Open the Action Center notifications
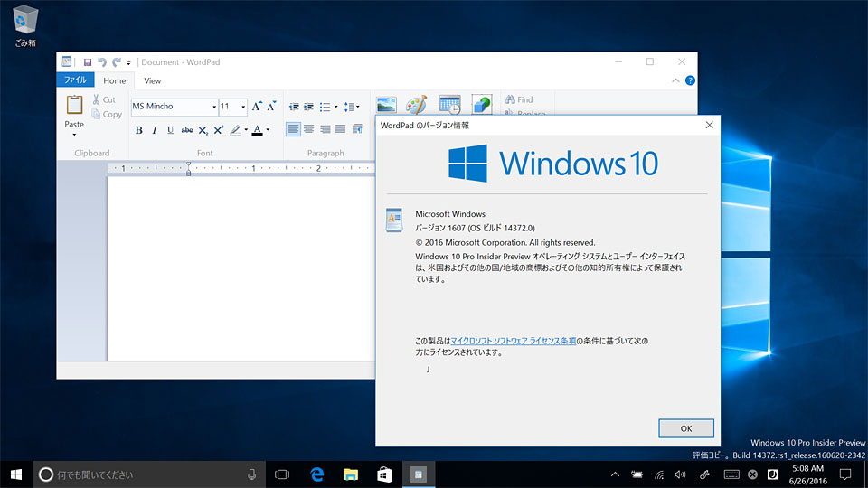This screenshot has width=868, height=488. (x=845, y=474)
